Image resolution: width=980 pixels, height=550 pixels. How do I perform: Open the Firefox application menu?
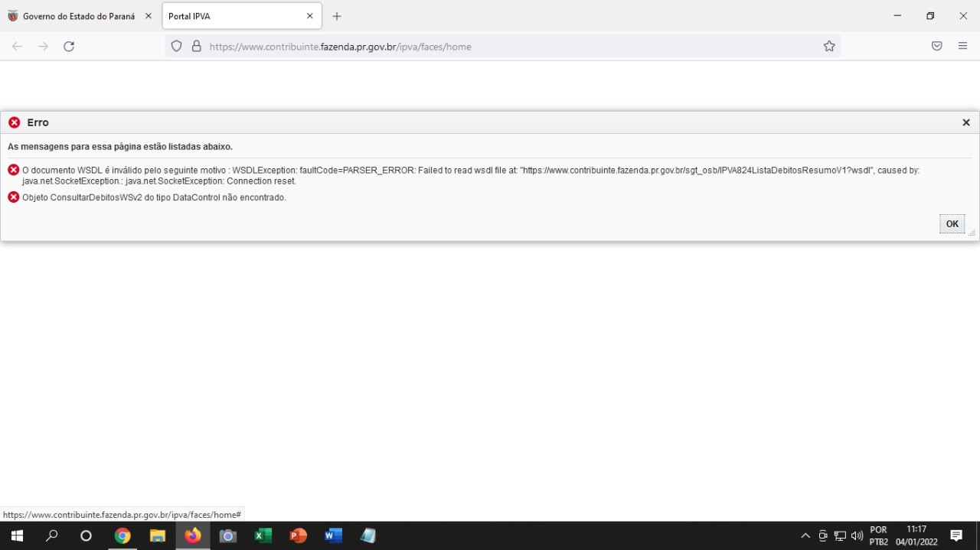pos(962,46)
